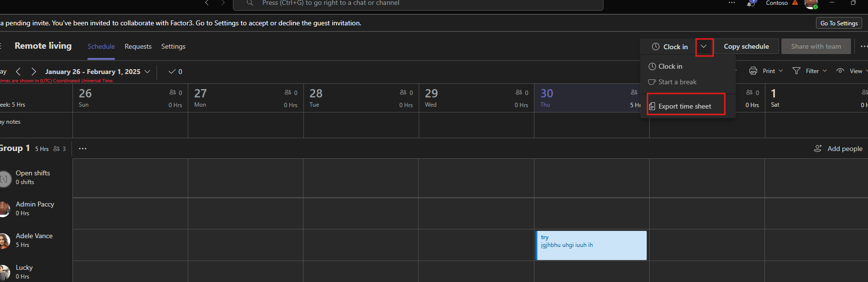Click the Clock in button
Screen dimensions: 868x282
pyautogui.click(x=669, y=47)
